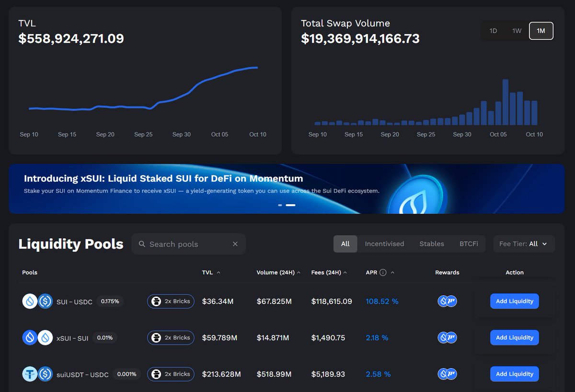
Task: Switch to the All pools tab
Action: tap(345, 243)
